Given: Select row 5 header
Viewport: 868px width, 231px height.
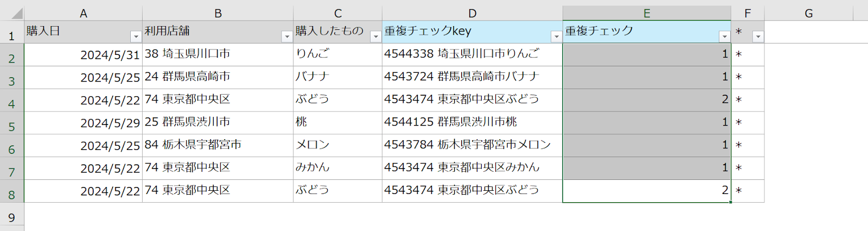Looking at the screenshot, I should tap(12, 123).
